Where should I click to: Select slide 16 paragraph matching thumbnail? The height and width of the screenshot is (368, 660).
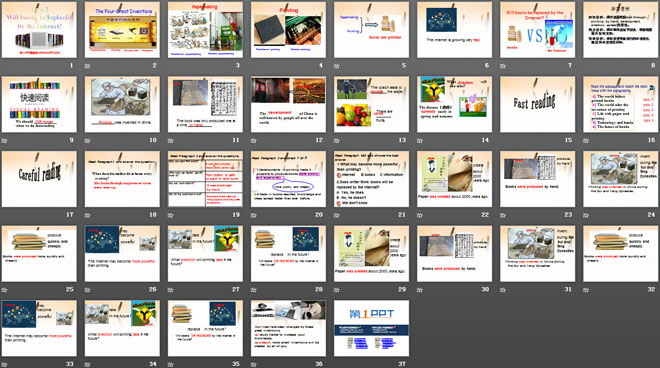point(620,104)
